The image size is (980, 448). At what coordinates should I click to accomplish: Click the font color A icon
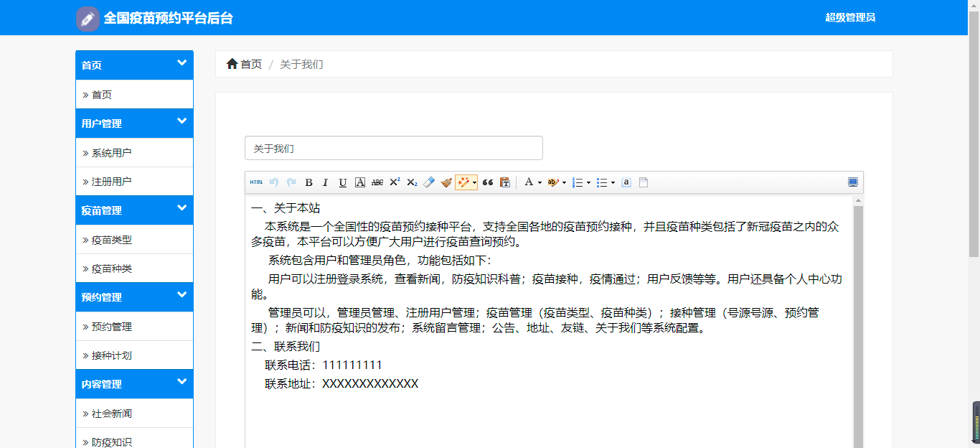click(x=529, y=182)
